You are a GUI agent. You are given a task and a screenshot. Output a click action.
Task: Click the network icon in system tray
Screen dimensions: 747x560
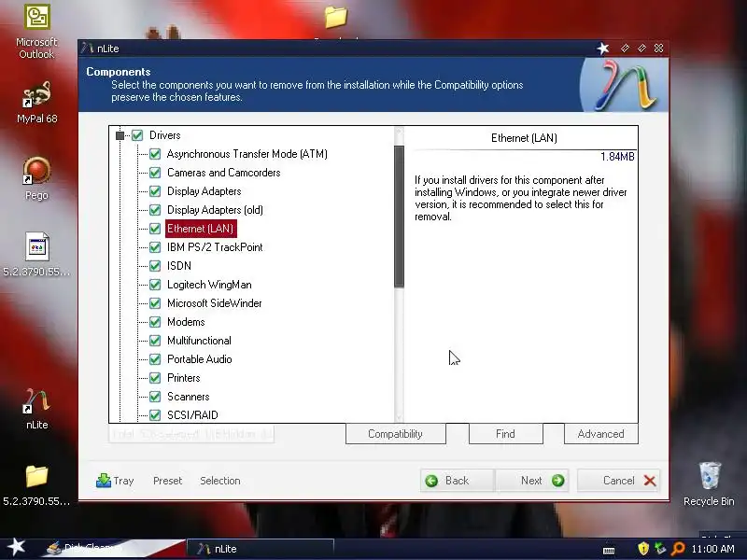[x=660, y=549]
